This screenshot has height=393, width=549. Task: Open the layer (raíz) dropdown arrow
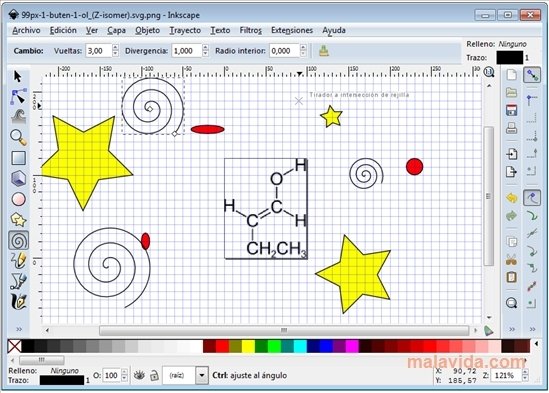click(202, 375)
